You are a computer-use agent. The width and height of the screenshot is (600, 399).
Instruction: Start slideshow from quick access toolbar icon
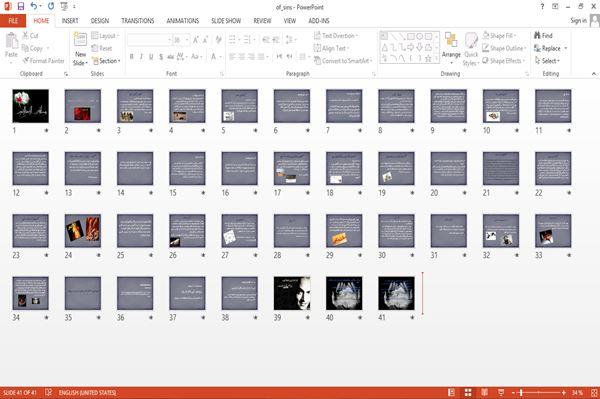click(64, 6)
